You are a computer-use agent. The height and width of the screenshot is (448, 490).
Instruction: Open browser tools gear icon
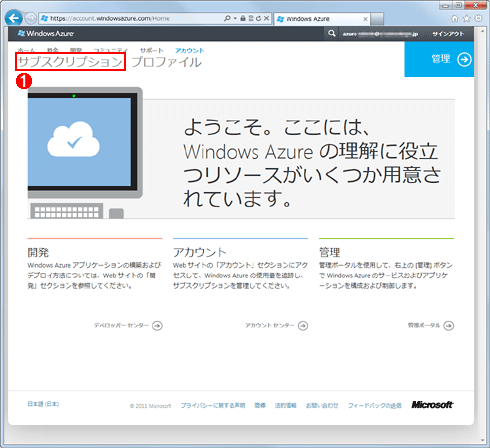tap(478, 19)
